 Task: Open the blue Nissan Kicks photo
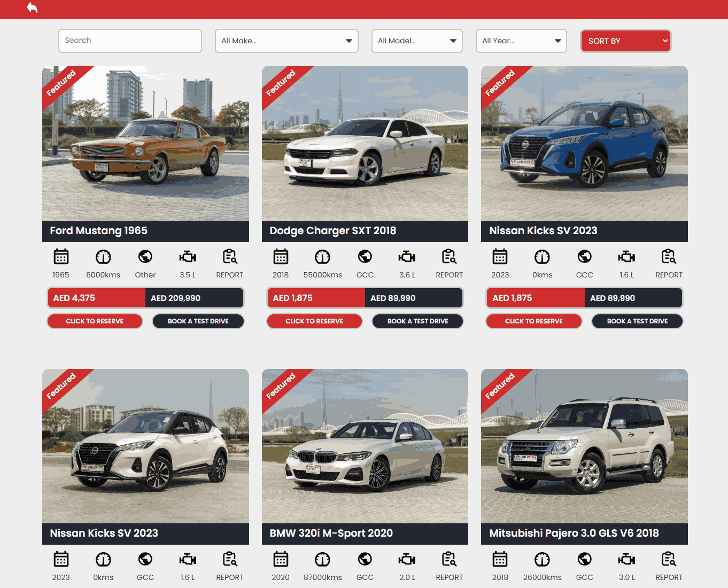584,143
